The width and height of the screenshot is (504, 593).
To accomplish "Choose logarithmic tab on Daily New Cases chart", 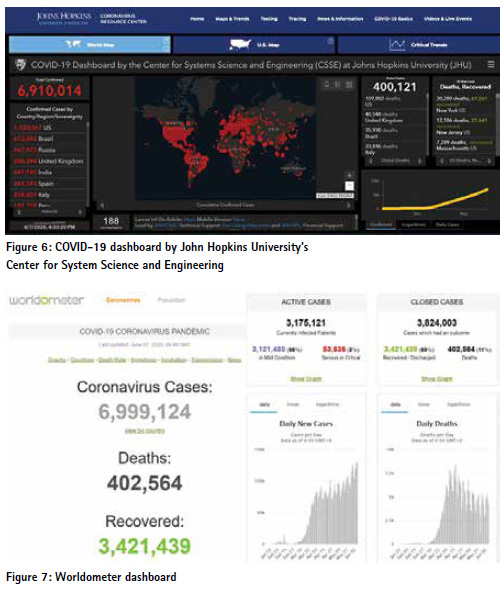I will [x=327, y=405].
